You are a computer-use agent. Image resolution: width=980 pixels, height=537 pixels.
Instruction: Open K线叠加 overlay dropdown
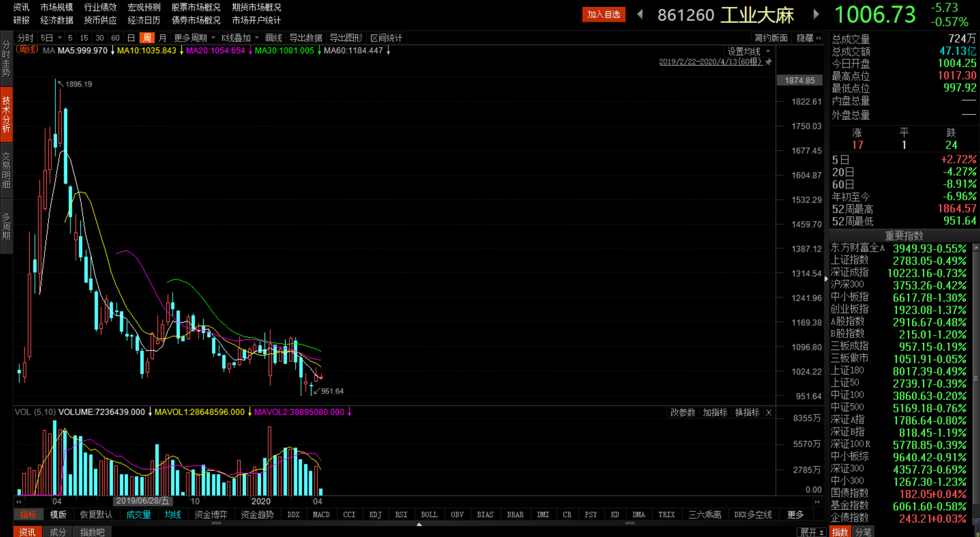(x=240, y=38)
